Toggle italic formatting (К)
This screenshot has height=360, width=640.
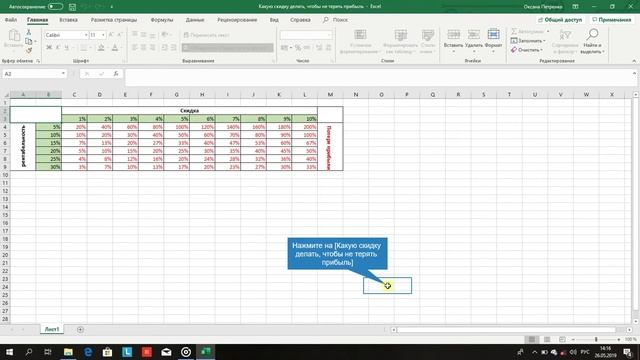click(x=58, y=48)
